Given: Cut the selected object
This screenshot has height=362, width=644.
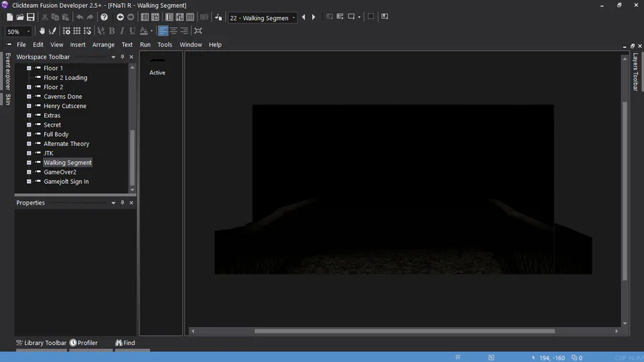Looking at the screenshot, I should pos(45,17).
